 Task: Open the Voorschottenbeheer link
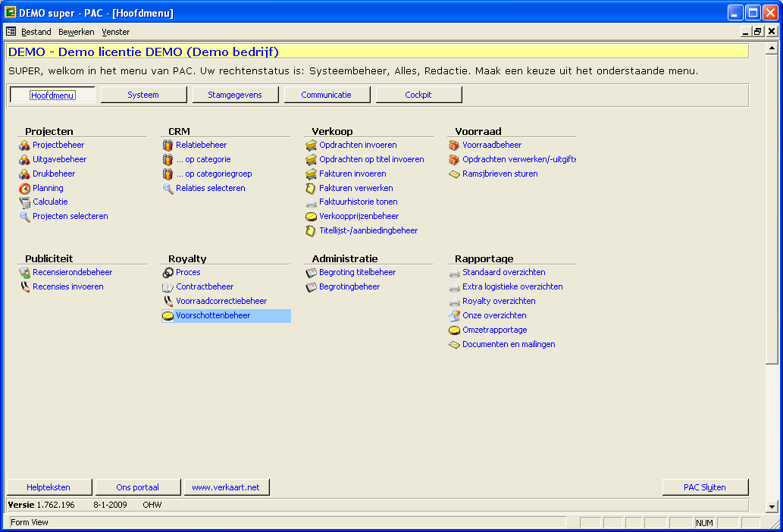(x=213, y=315)
